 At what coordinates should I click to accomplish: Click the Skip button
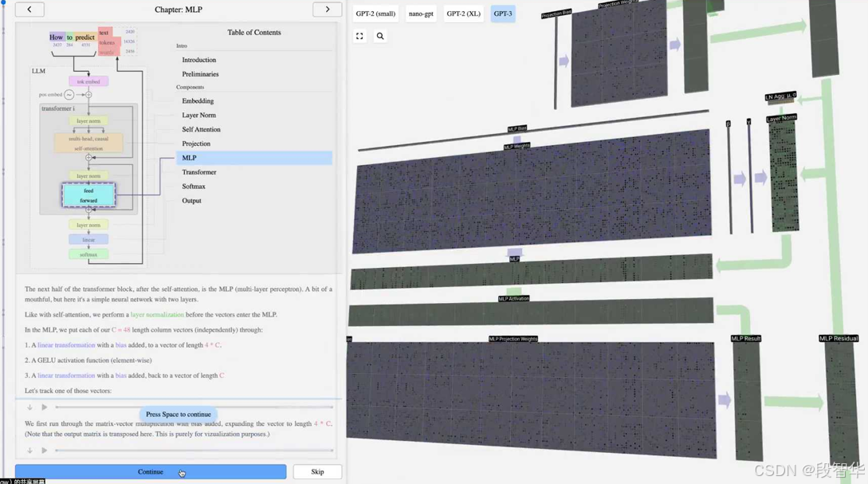pos(317,472)
